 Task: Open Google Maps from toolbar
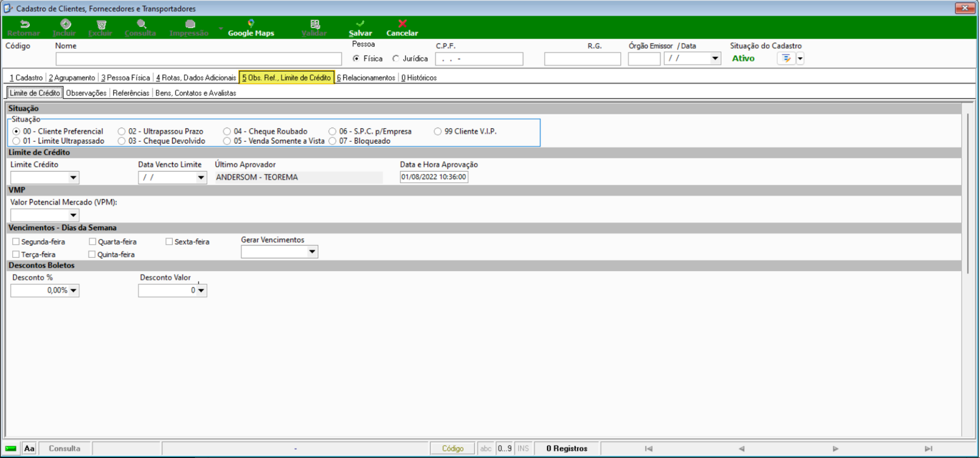251,28
